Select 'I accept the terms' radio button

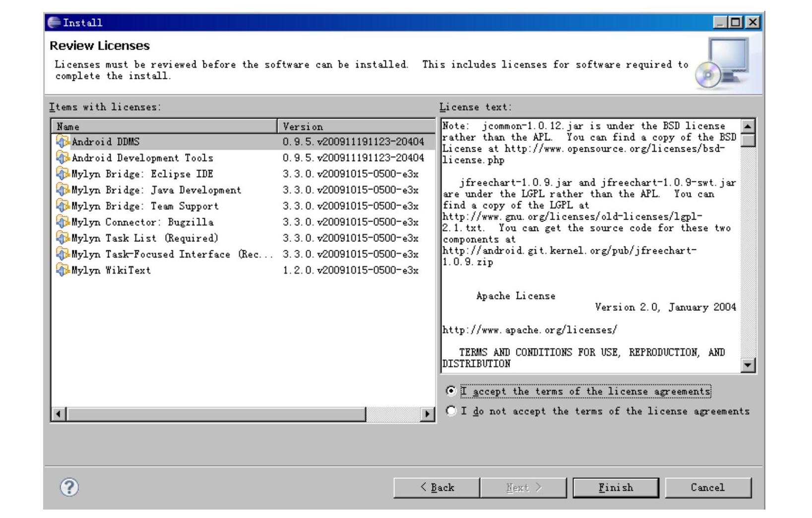(450, 391)
